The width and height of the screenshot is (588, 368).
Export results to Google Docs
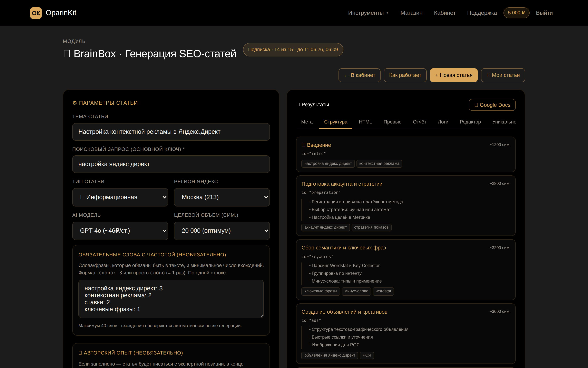(492, 105)
